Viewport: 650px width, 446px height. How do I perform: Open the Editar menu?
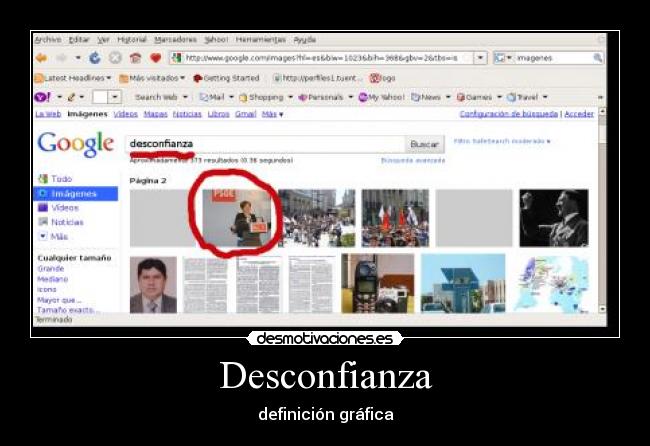click(x=79, y=40)
